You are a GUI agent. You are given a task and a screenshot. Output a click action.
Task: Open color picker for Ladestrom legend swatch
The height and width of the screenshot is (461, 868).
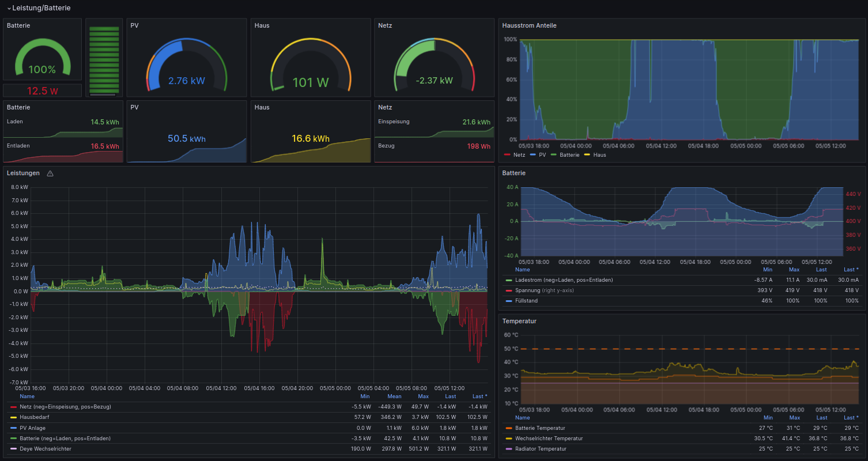point(508,280)
